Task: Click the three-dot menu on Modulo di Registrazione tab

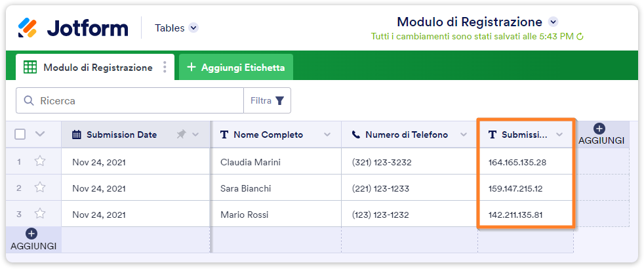Action: [x=165, y=68]
